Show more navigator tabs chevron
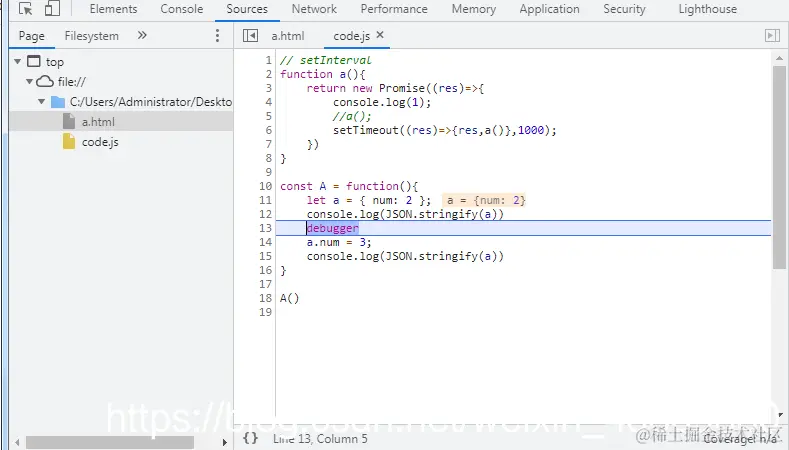The image size is (789, 450). 142,35
